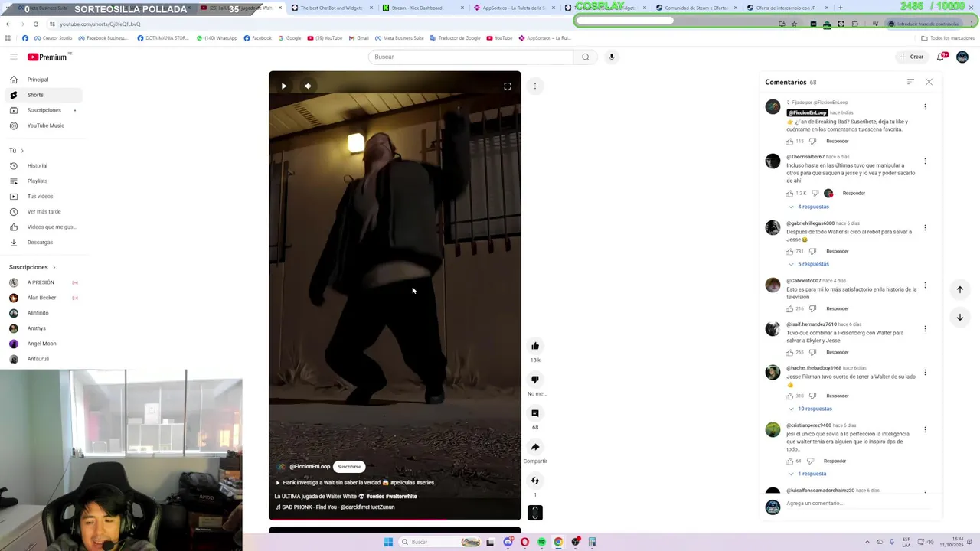
Task: Like the pinned @FiccionEnLoop comment
Action: (790, 141)
